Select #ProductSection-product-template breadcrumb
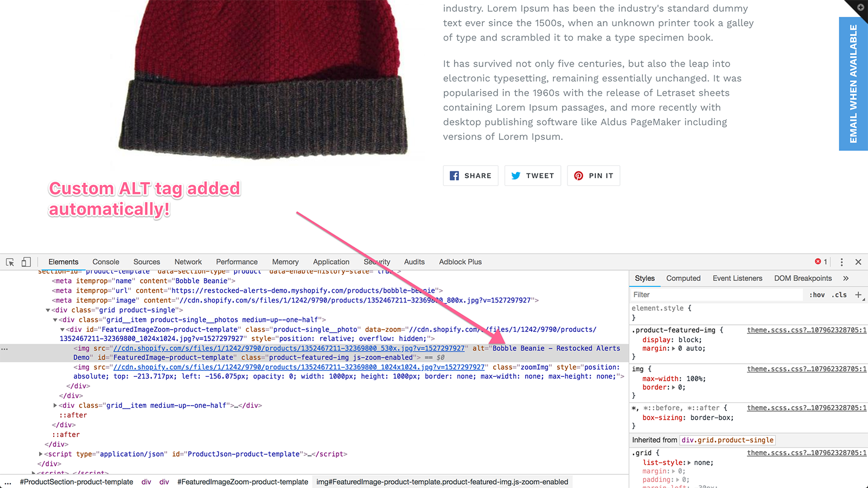The image size is (868, 488). (76, 482)
